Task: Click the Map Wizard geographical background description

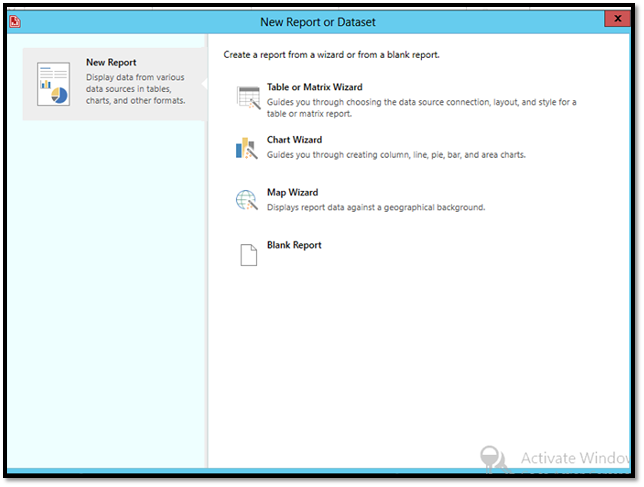Action: (375, 207)
